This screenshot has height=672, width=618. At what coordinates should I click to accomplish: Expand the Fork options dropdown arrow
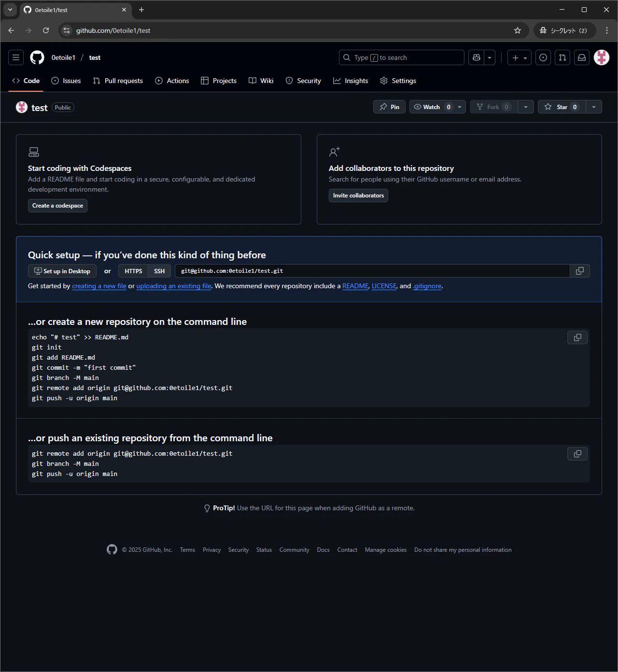(x=526, y=107)
